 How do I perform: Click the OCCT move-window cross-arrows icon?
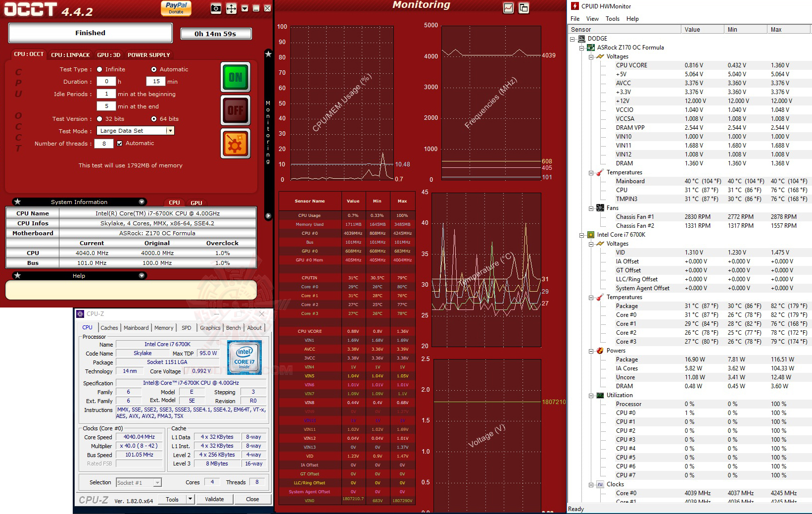coord(231,8)
